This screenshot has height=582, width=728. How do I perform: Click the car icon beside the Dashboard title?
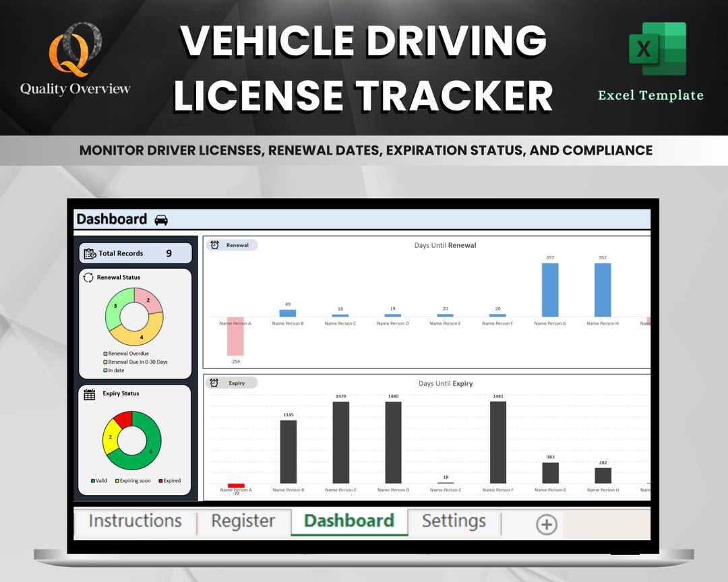click(x=160, y=219)
